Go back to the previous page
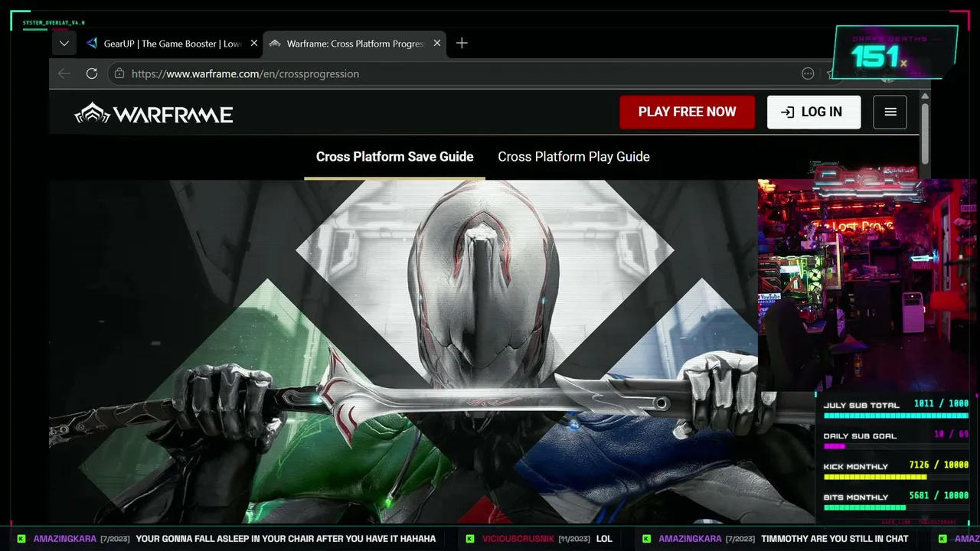This screenshot has width=980, height=551. [x=64, y=73]
